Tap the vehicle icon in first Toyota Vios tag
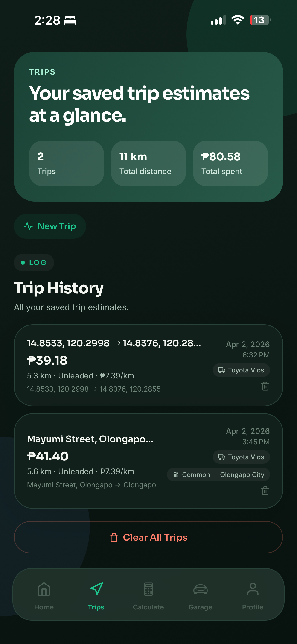This screenshot has height=644, width=297. [221, 370]
